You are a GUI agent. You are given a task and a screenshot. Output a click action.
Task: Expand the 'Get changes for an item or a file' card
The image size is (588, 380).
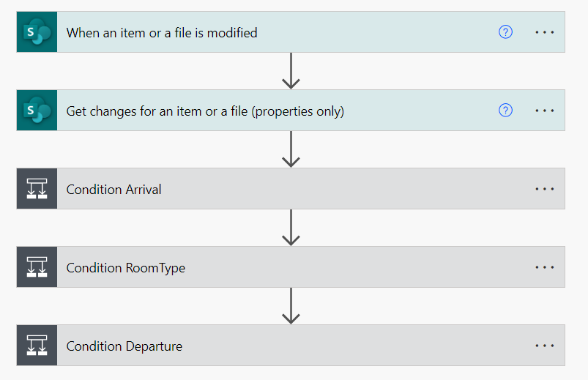pos(205,111)
